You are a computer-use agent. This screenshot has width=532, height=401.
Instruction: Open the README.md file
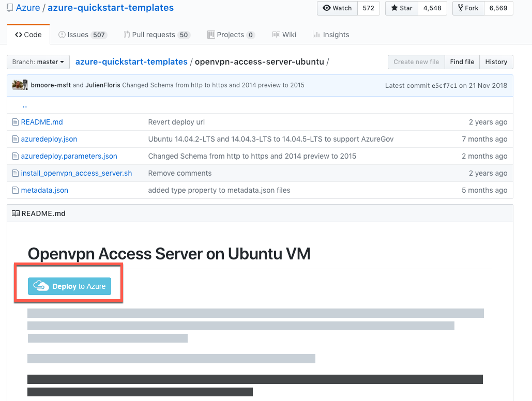point(42,122)
